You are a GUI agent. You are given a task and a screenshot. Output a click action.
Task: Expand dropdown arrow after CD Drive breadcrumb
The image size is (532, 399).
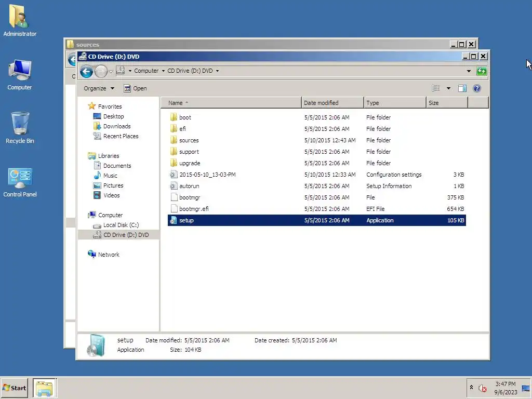click(218, 71)
